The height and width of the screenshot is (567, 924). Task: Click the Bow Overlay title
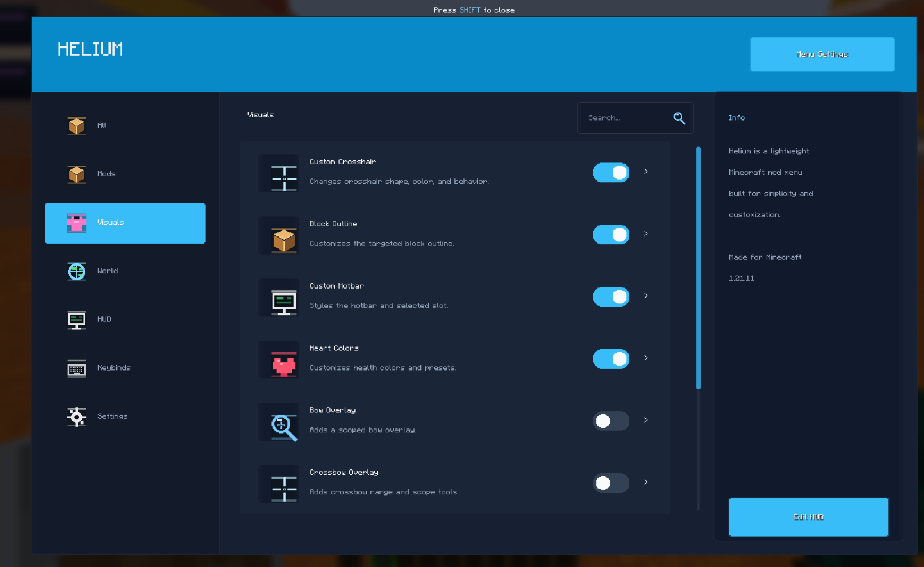click(333, 410)
